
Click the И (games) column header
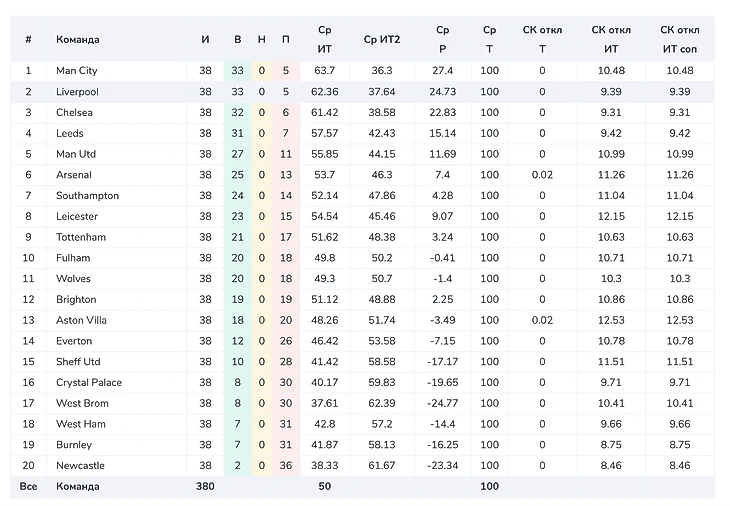click(x=205, y=39)
